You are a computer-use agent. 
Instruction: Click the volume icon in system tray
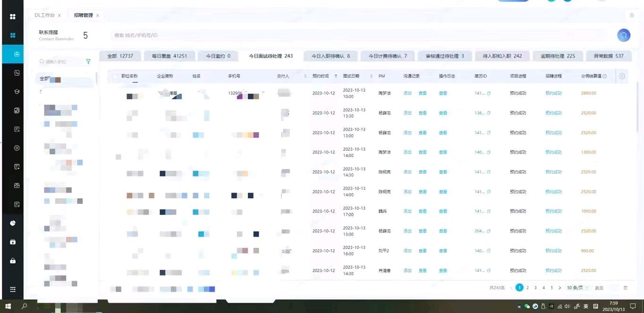coord(567,306)
